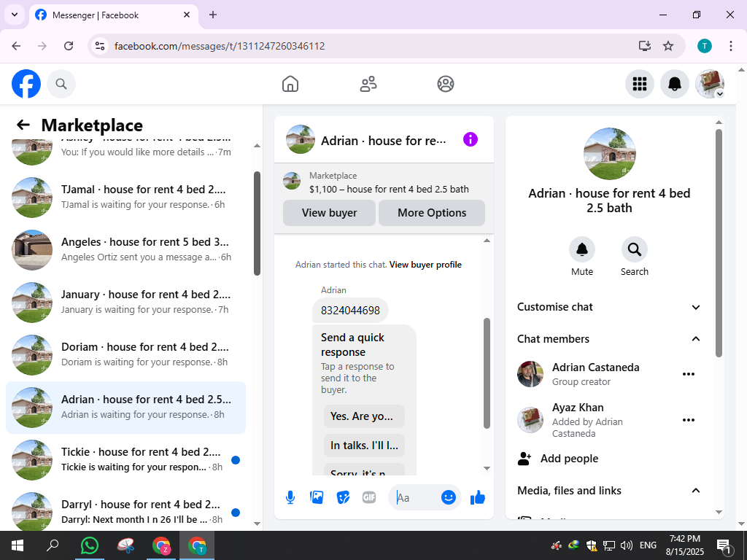Search in conversation magnifier icon
This screenshot has width=747, height=560.
point(634,249)
